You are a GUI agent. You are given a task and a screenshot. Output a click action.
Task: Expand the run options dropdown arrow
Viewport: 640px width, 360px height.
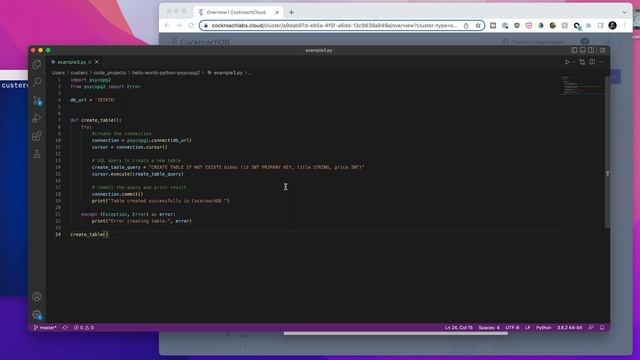573,62
